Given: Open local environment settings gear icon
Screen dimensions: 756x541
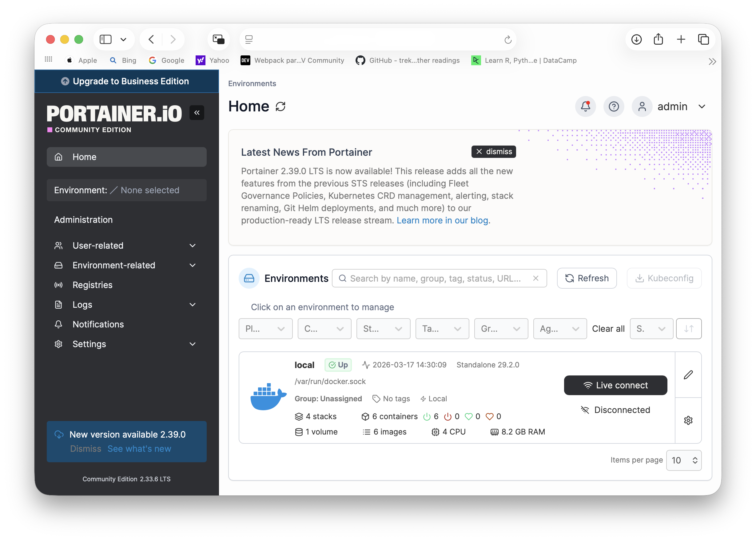Looking at the screenshot, I should [688, 420].
